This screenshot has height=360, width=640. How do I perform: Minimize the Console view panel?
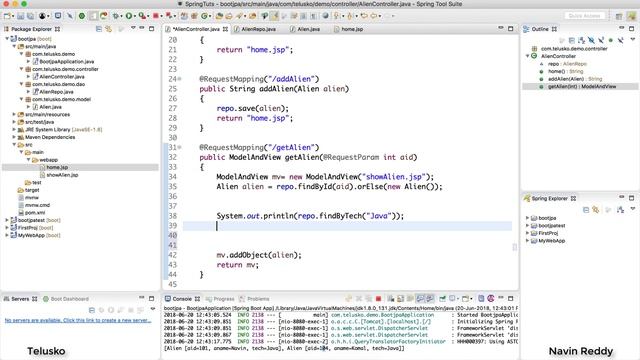pos(500,298)
